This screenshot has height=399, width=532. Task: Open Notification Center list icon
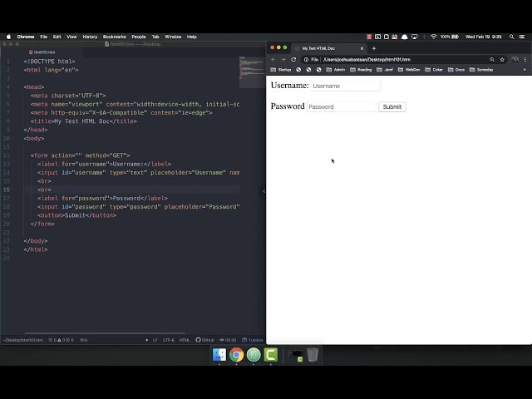522,37
